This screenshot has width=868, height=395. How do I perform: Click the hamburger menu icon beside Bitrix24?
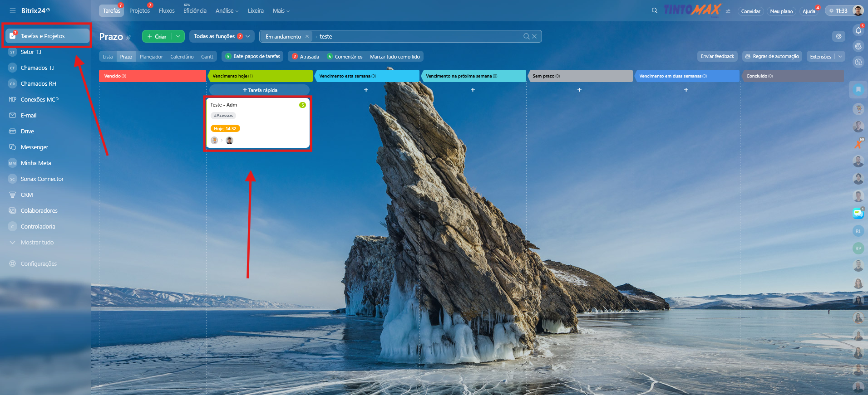pyautogui.click(x=12, y=10)
